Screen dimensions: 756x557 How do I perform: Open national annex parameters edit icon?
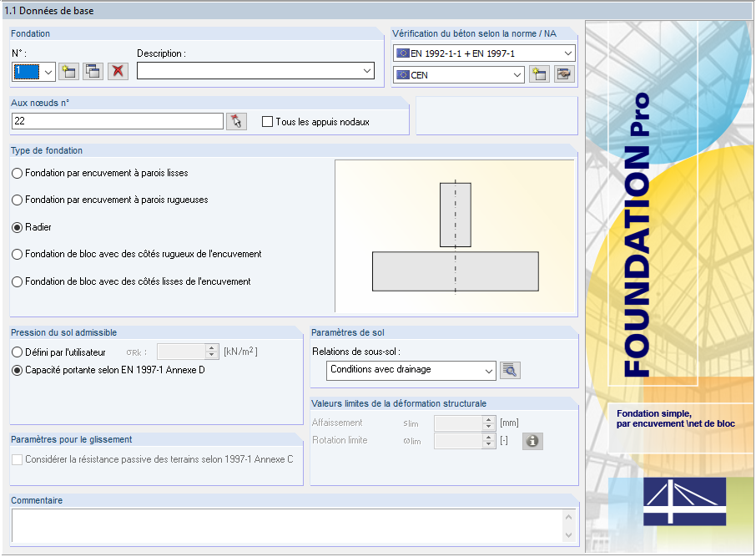(x=564, y=74)
